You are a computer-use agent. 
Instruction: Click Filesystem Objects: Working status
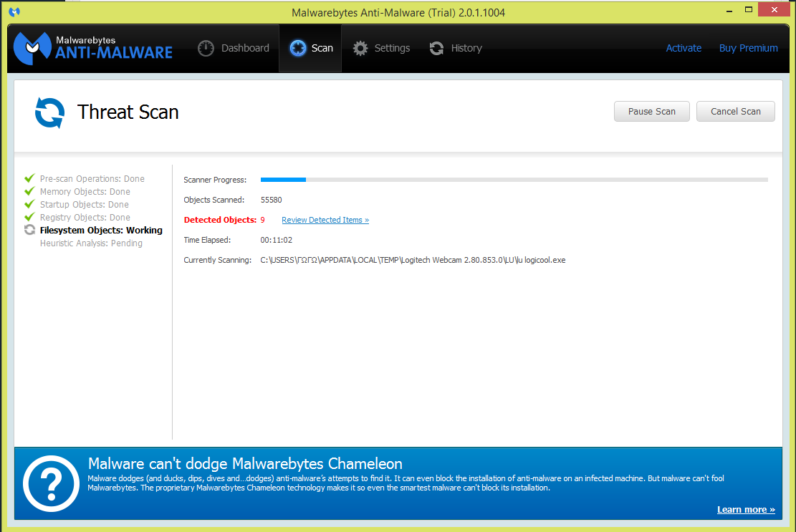tap(101, 231)
